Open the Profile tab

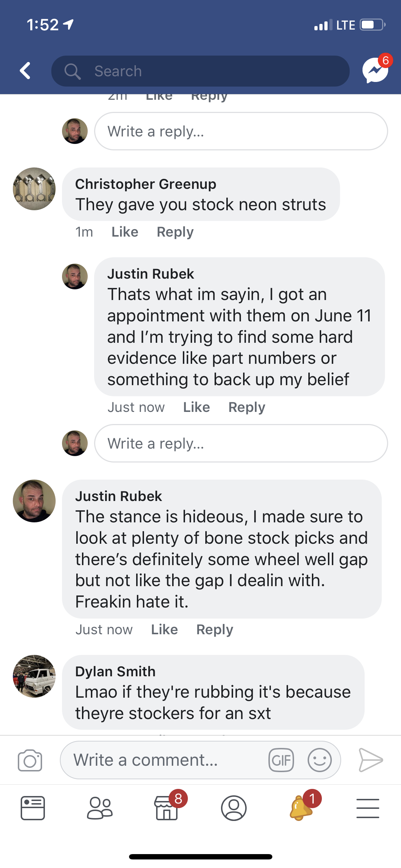tap(233, 808)
